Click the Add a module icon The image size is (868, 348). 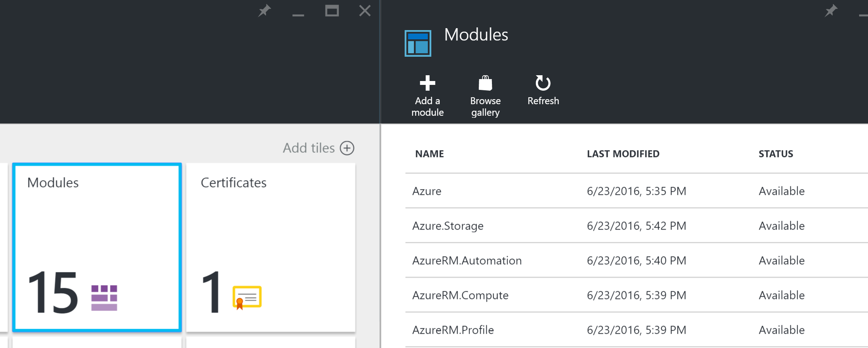[x=427, y=83]
